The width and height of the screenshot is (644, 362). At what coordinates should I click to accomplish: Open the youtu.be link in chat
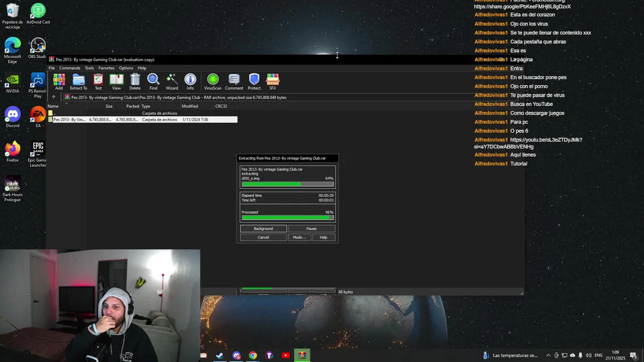point(528,143)
